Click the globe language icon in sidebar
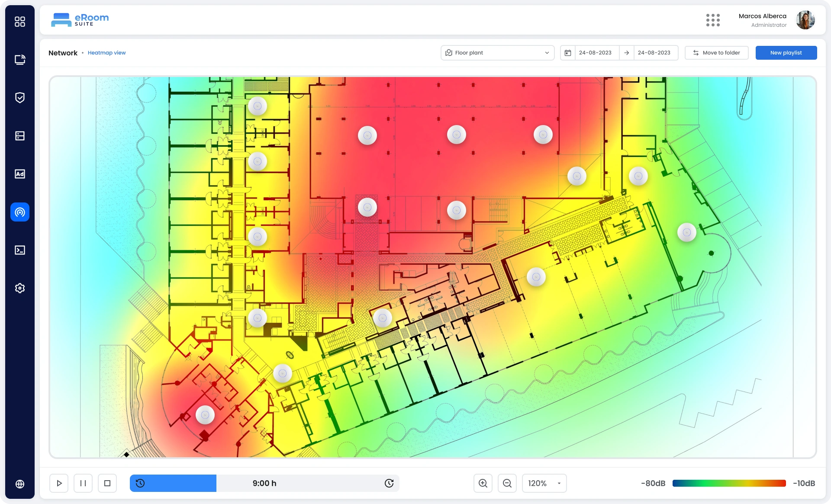Image resolution: width=831 pixels, height=504 pixels. [20, 484]
